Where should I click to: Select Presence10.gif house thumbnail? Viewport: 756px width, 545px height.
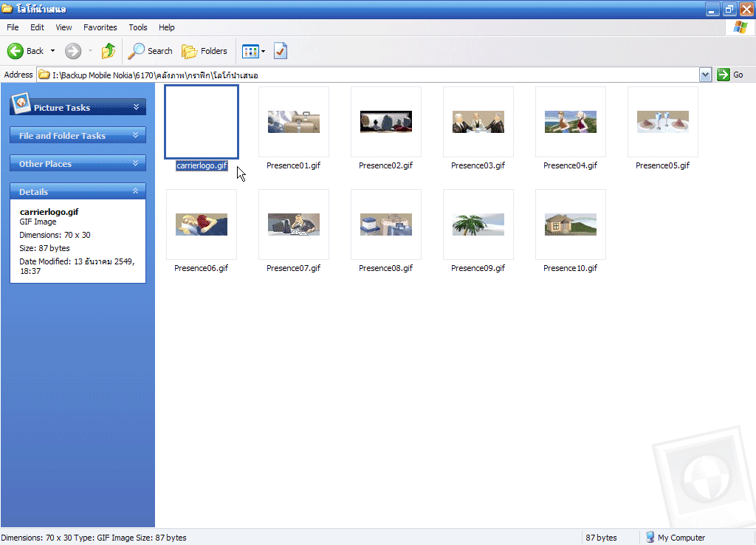click(x=571, y=224)
